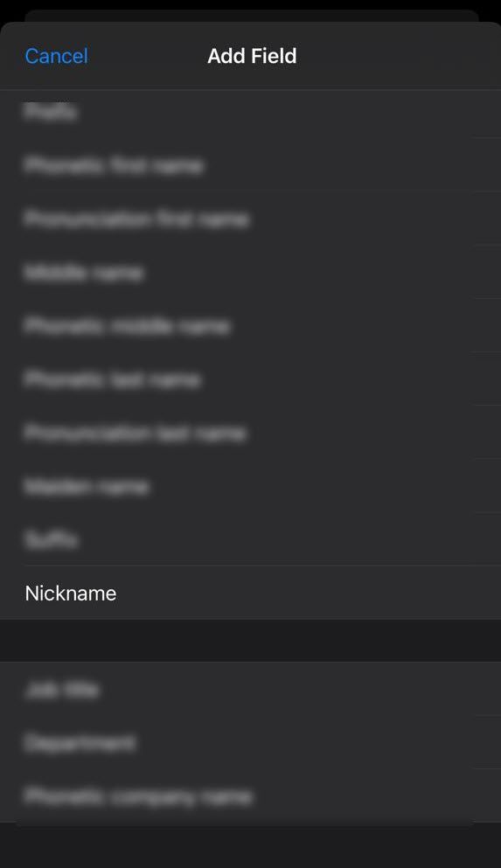Tap the empty area below Phonetic company name
501x868 pixels.
pos(250,845)
